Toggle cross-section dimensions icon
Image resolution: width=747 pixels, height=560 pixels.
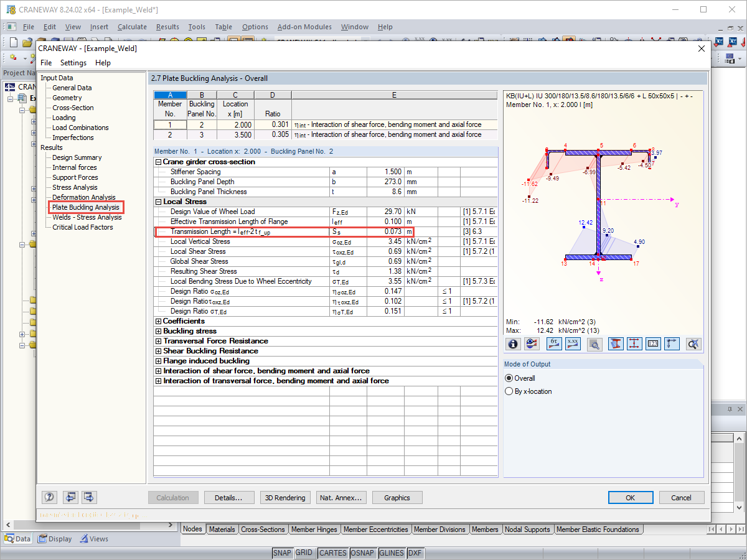tap(634, 343)
